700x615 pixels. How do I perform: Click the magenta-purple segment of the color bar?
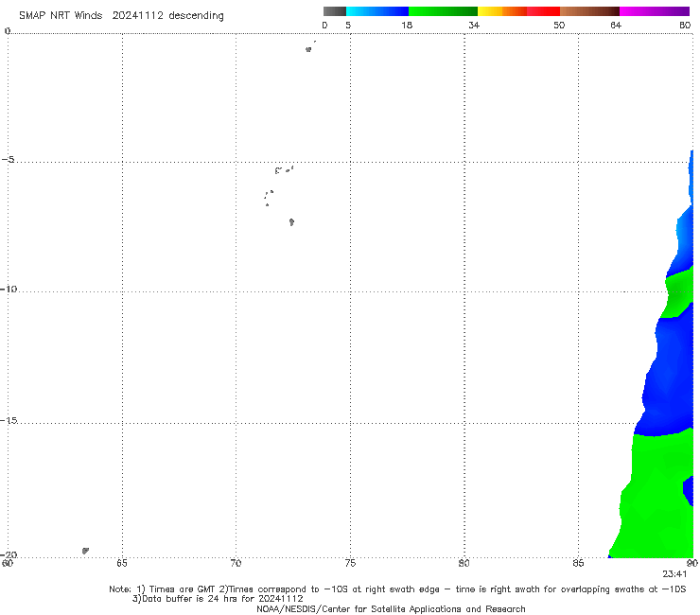coord(654,11)
